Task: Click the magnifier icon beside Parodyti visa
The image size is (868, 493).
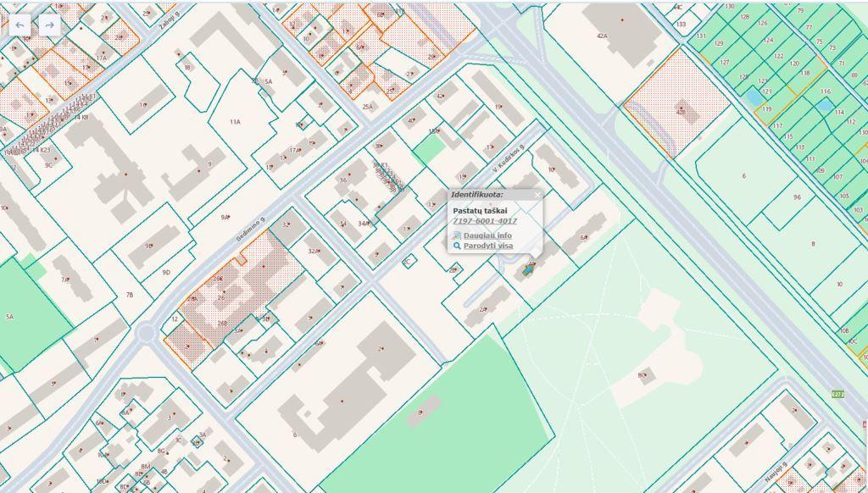Action: pos(457,246)
